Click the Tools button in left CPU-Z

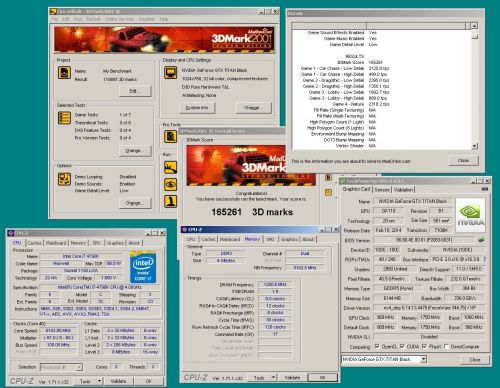[85, 381]
